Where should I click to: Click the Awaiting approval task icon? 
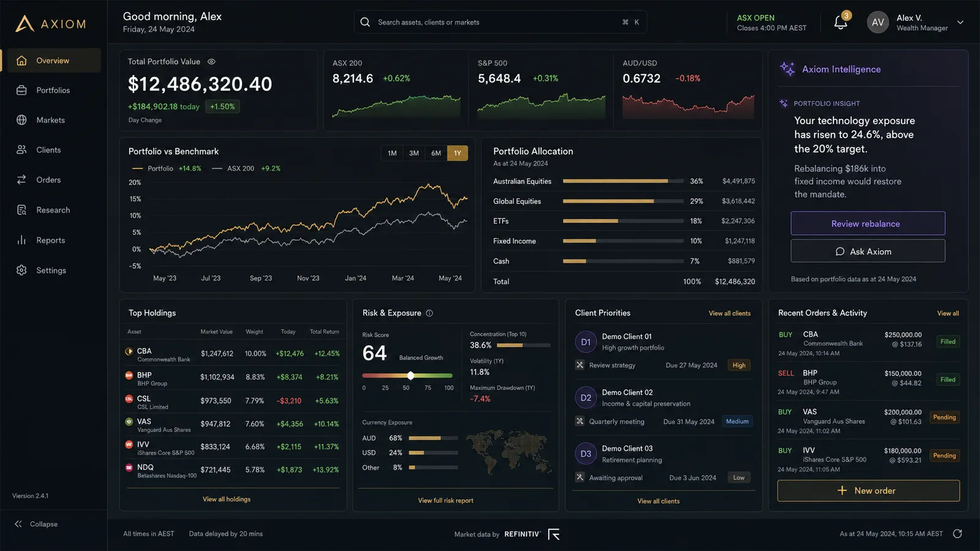[x=579, y=477]
